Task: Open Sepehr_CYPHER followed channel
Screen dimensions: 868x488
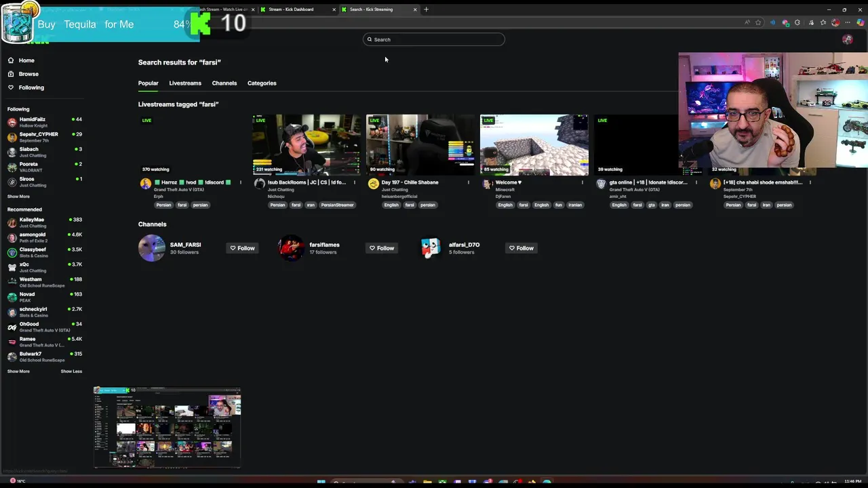Action: click(x=44, y=137)
